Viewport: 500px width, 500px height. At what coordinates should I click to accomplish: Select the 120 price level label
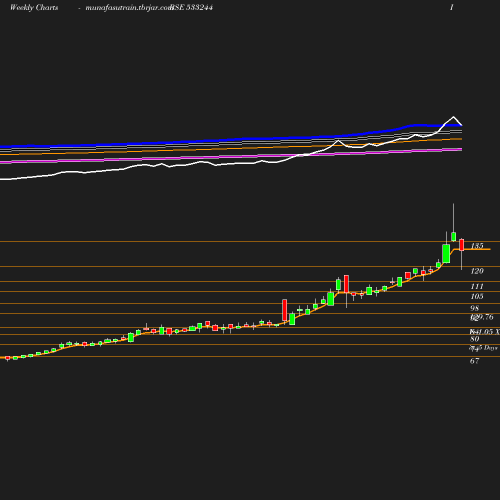point(477,271)
